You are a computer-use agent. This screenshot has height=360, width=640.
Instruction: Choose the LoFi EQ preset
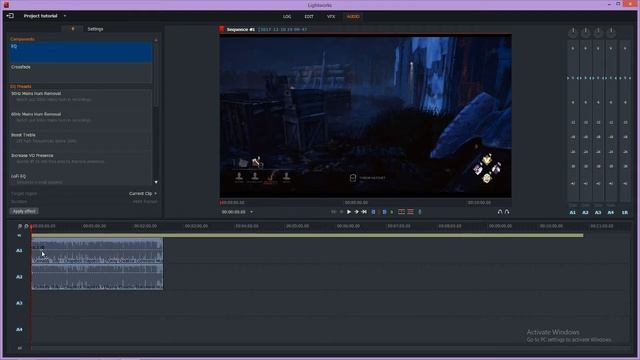(x=81, y=179)
